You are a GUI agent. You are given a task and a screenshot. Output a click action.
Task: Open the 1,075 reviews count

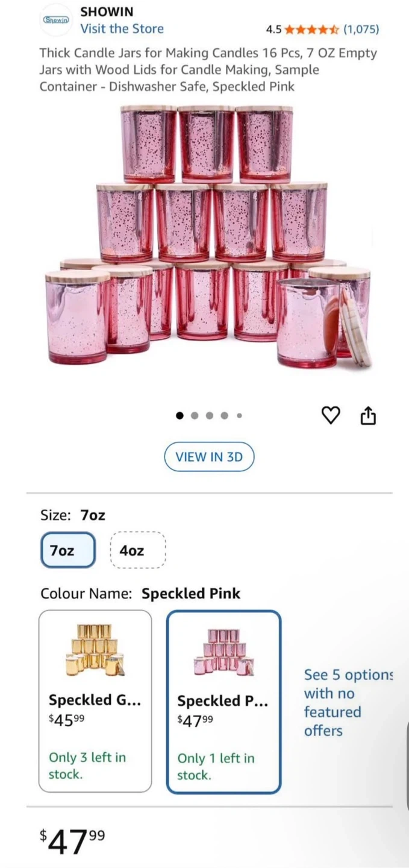361,29
